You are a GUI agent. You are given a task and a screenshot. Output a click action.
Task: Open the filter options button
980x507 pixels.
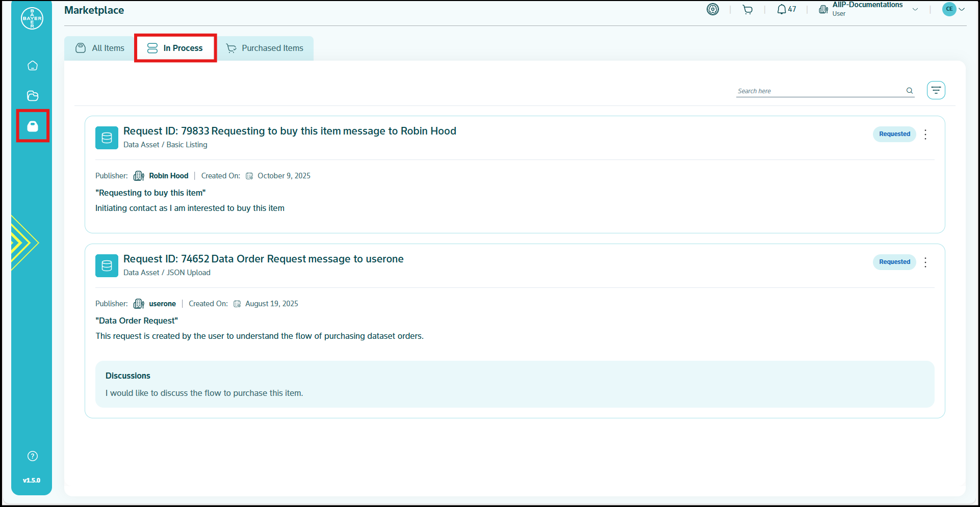(936, 90)
